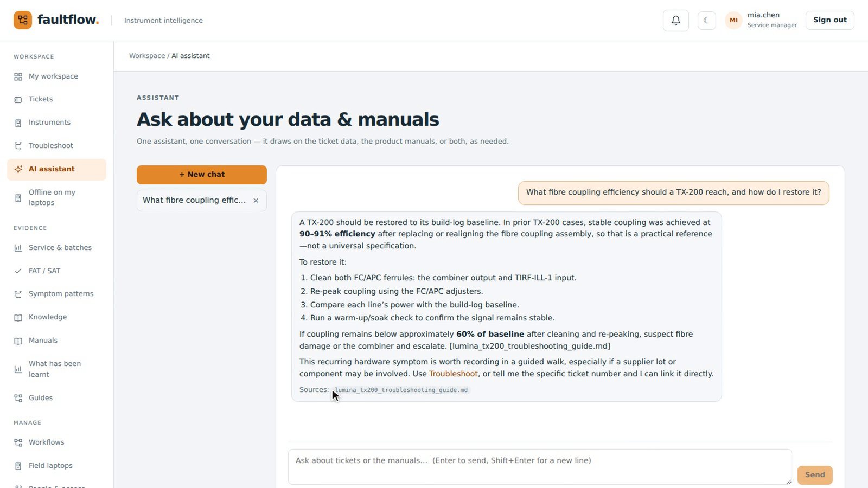
Task: Click the MI user avatar
Action: pyautogui.click(x=733, y=21)
